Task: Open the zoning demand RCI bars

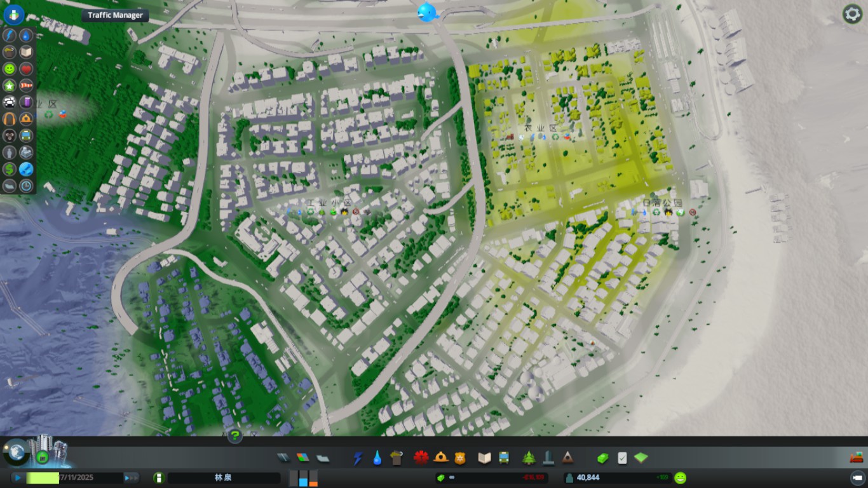Action: point(304,478)
